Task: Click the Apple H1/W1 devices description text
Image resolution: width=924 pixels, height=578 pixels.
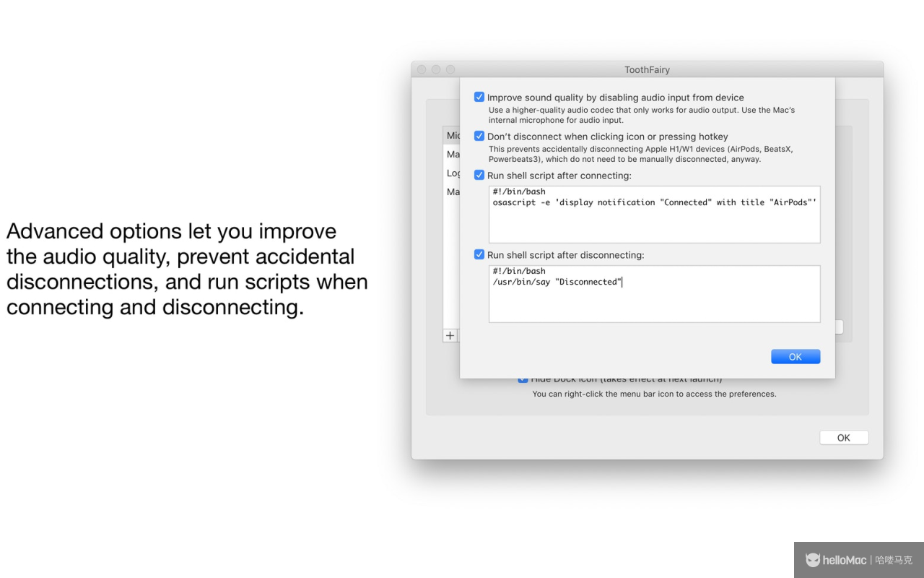Action: pyautogui.click(x=640, y=154)
